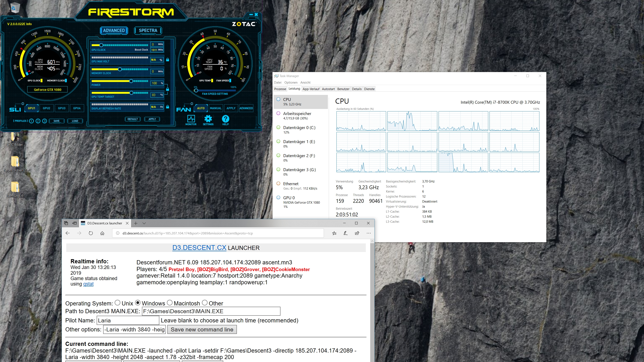The width and height of the screenshot is (644, 362).
Task: Click the Pilot Name input field
Action: (x=128, y=320)
